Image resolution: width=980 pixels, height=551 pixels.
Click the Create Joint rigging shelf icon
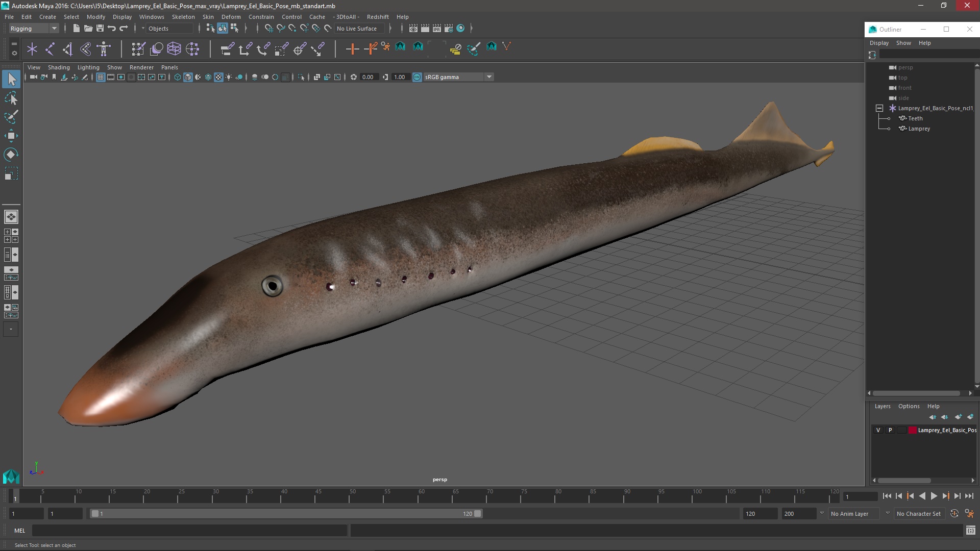(50, 49)
